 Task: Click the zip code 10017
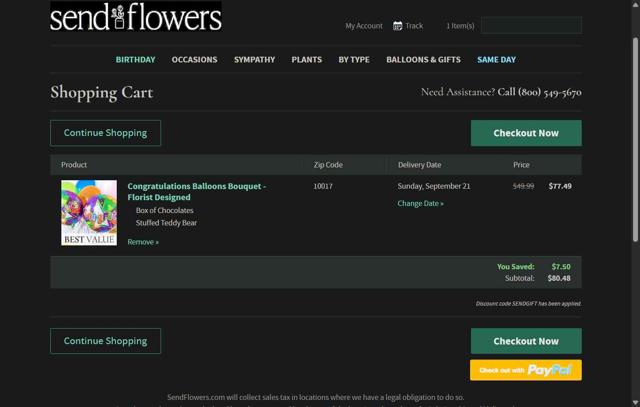323,186
